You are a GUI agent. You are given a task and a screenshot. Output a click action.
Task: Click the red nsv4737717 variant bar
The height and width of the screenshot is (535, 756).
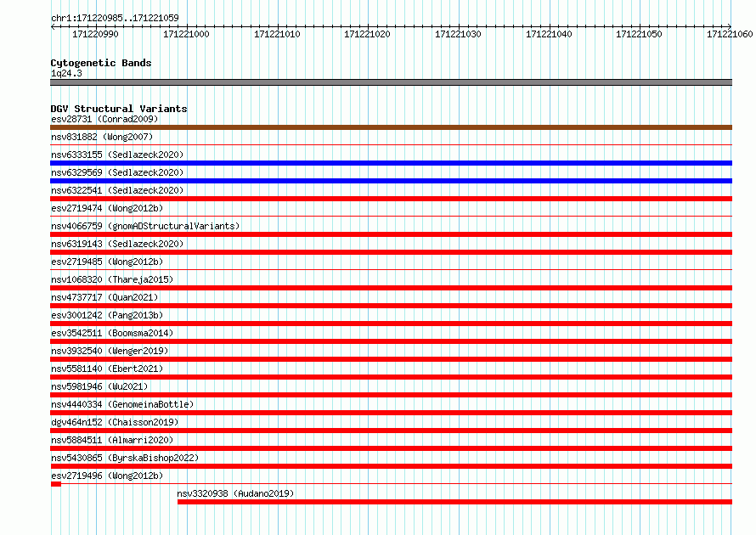tap(391, 306)
